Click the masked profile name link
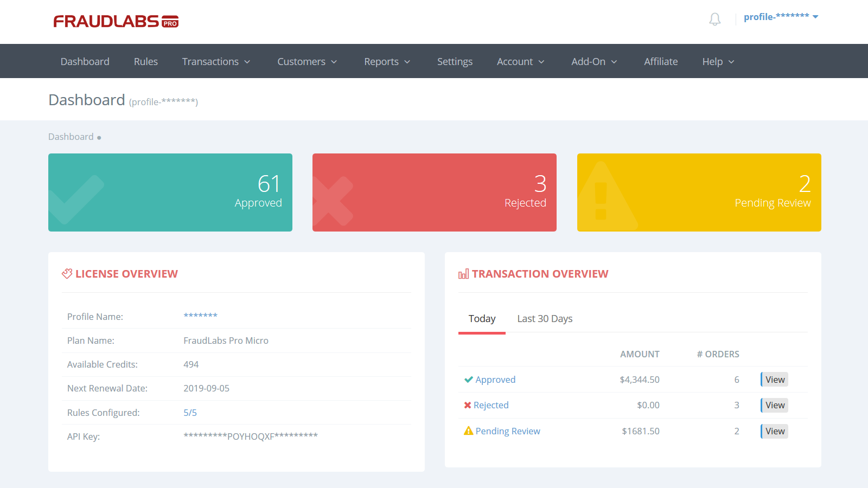 200,316
